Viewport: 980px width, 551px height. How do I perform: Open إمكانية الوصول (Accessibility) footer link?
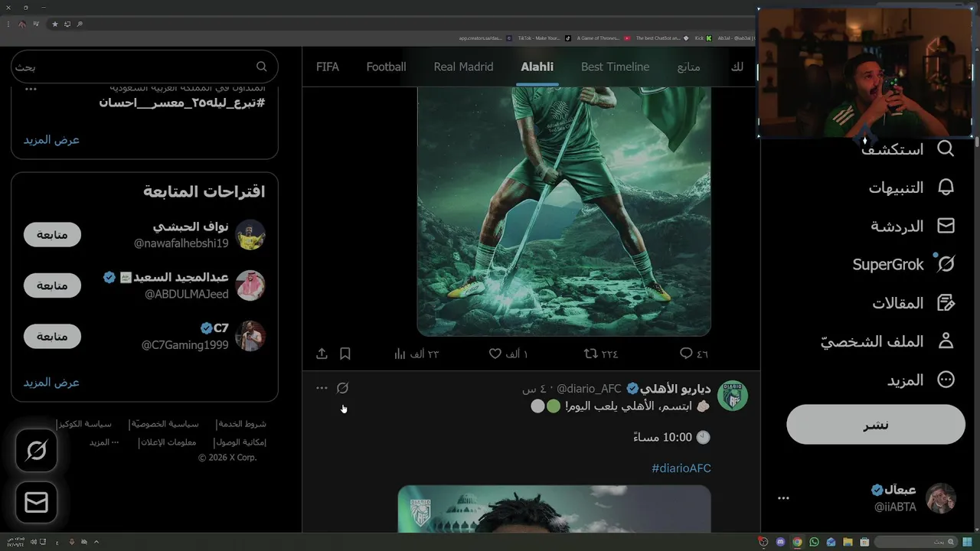point(240,442)
